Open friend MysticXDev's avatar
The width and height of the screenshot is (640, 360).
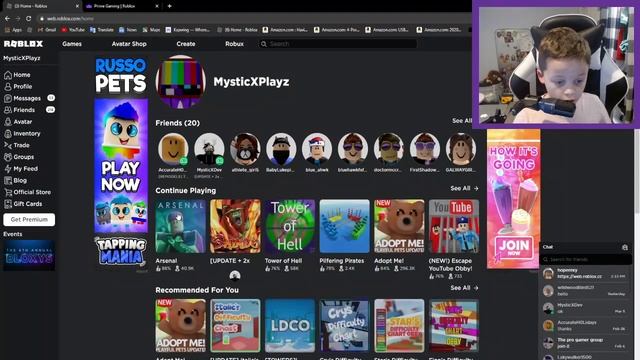tap(209, 149)
